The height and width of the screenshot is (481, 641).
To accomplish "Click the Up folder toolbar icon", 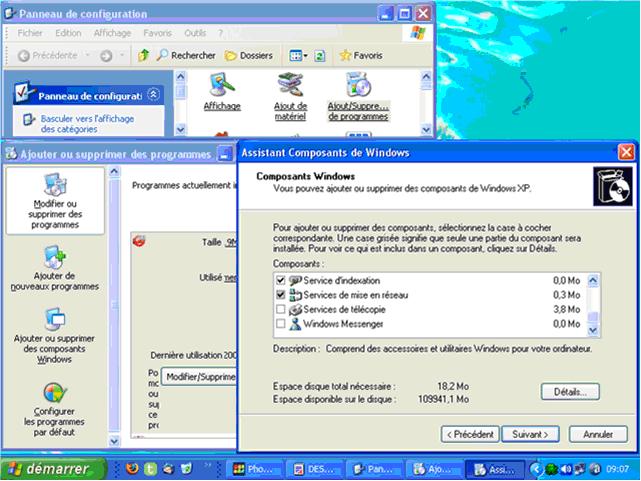I will coord(143,55).
